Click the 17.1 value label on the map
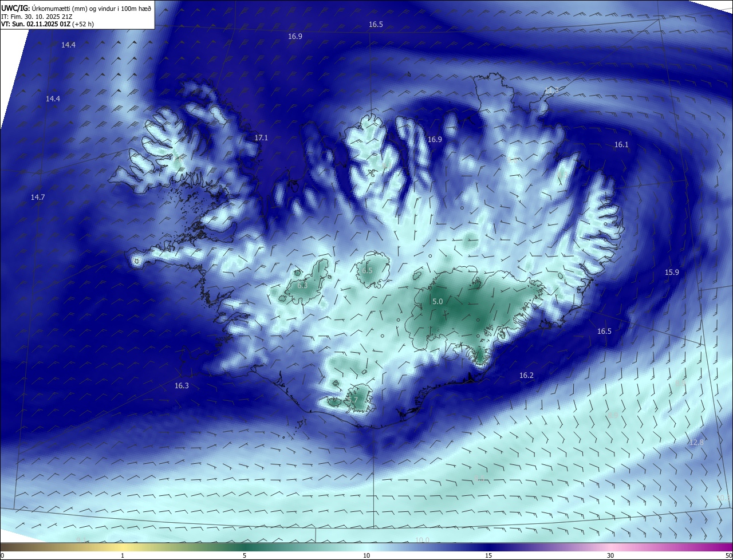The image size is (733, 560). point(261,138)
